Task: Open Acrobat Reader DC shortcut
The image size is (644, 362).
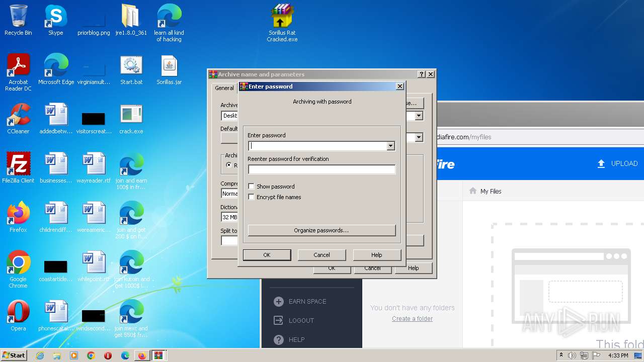Action: [18, 72]
